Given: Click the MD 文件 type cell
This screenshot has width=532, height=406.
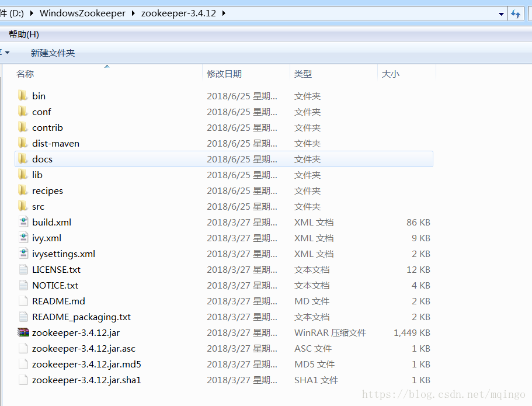Looking at the screenshot, I should point(311,301).
